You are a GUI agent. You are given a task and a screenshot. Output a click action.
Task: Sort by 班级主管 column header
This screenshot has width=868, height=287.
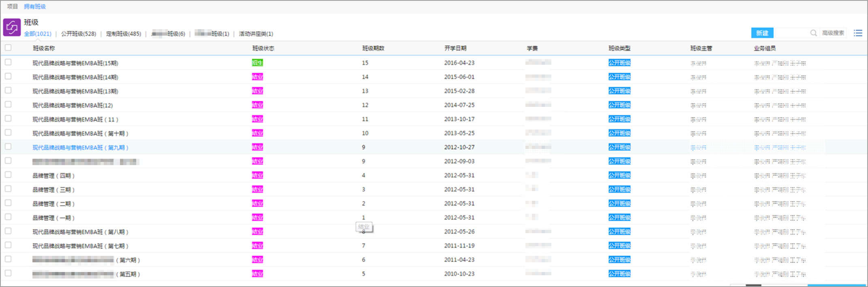click(x=701, y=48)
